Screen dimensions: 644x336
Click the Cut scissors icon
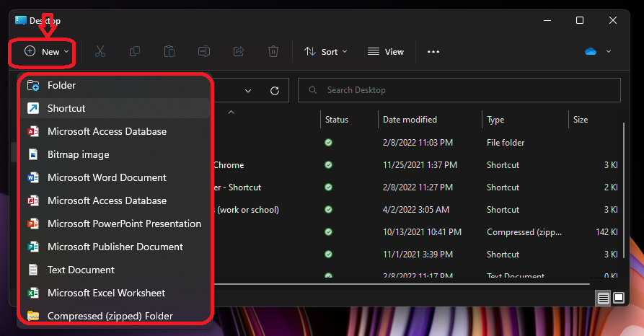(100, 52)
